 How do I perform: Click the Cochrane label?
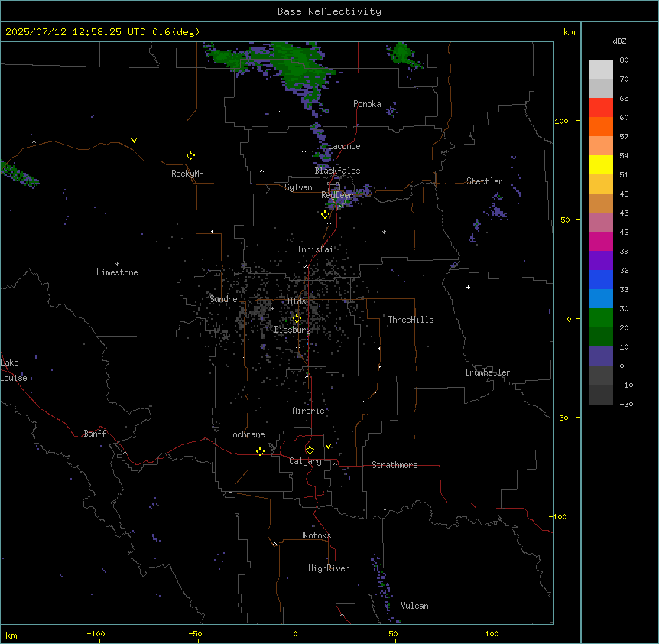tap(246, 434)
